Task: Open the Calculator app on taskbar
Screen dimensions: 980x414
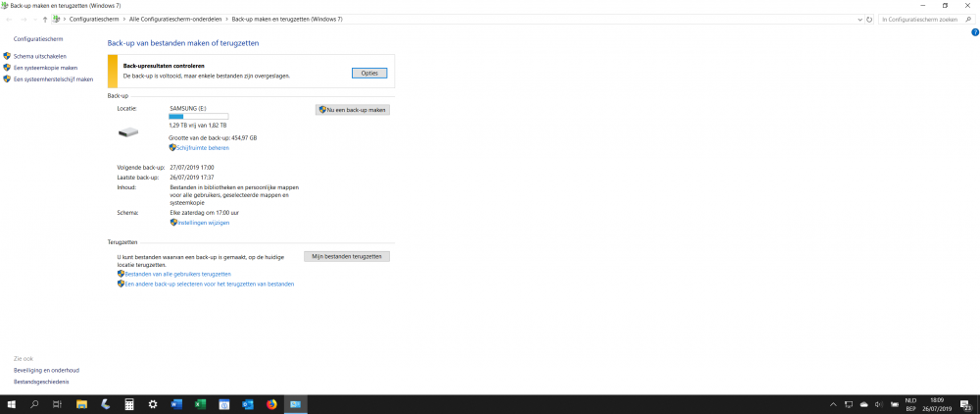Action: coord(129,404)
